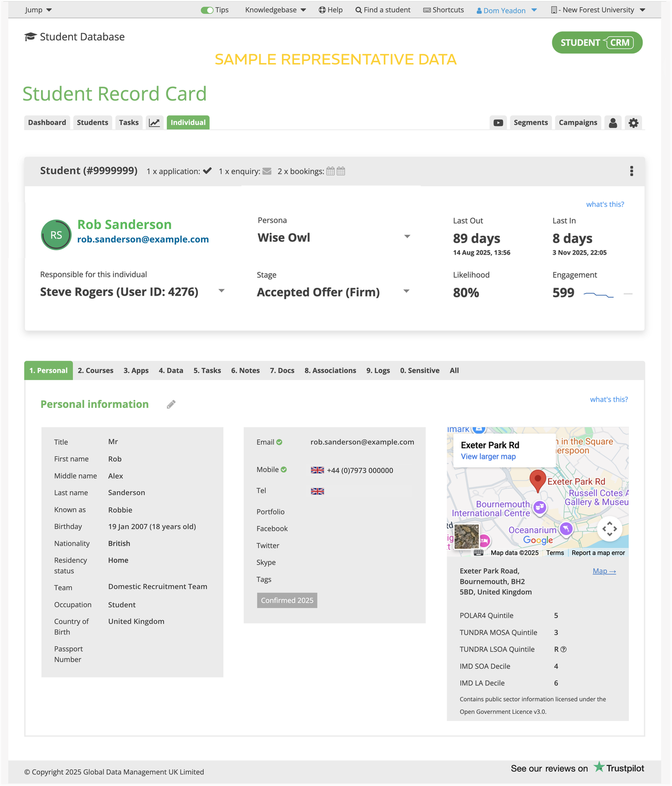Select the analytics chart icon beside Tasks tab
Viewport: 672px width, 786px height.
[154, 122]
